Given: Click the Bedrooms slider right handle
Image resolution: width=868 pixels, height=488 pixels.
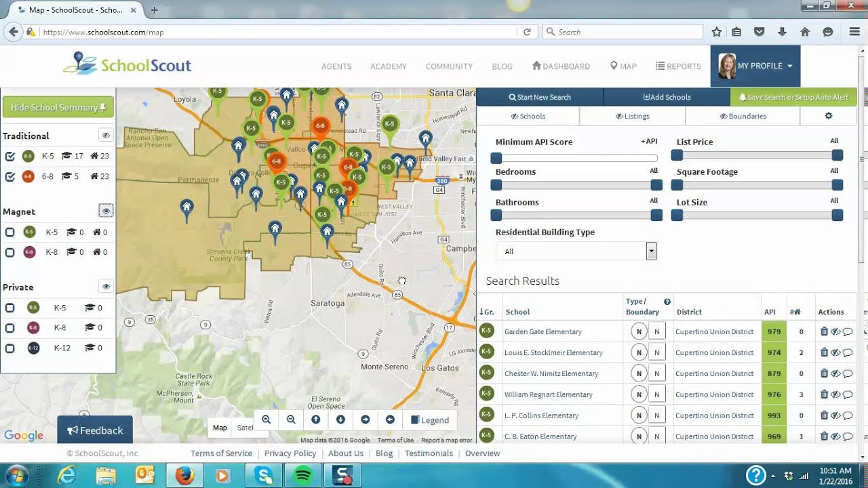Looking at the screenshot, I should point(656,185).
